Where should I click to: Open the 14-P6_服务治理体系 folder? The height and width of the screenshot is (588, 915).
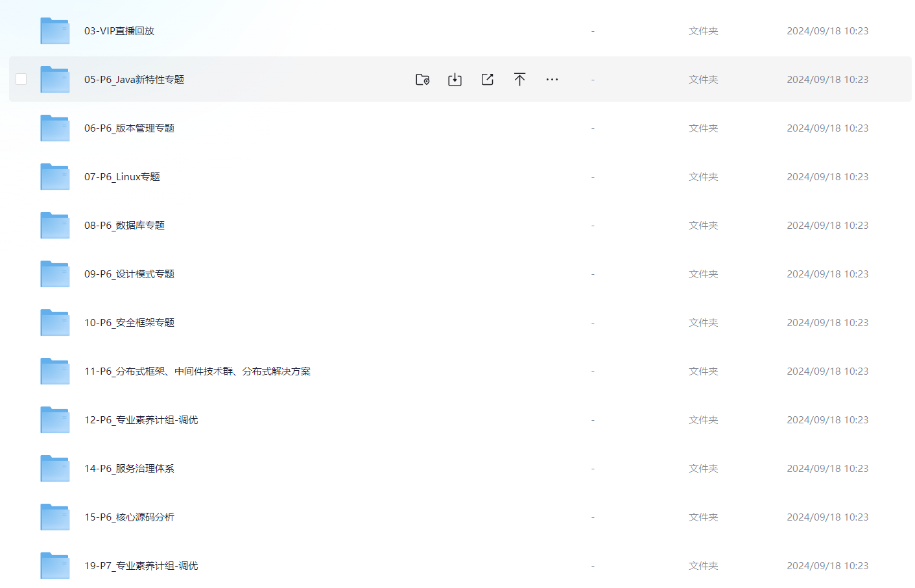129,469
